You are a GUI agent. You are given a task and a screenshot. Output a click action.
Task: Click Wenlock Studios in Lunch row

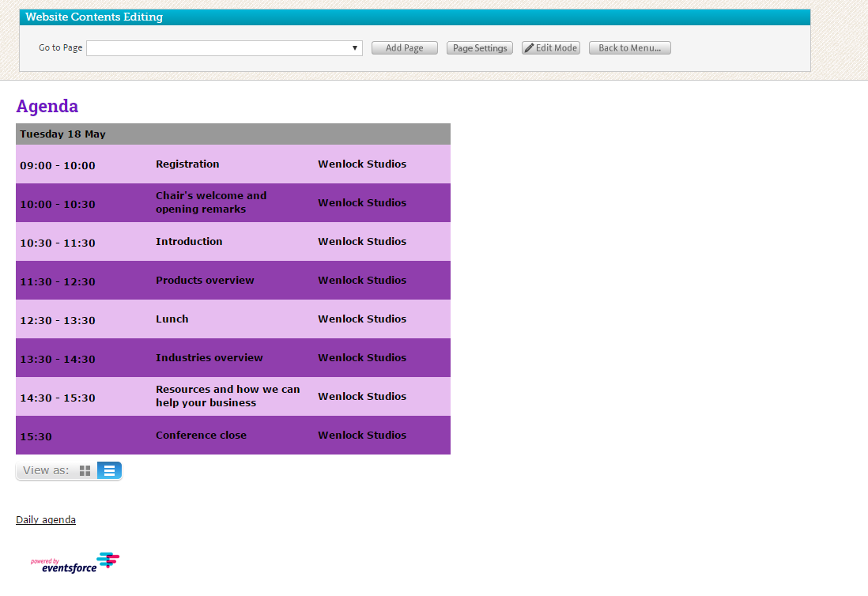click(362, 319)
